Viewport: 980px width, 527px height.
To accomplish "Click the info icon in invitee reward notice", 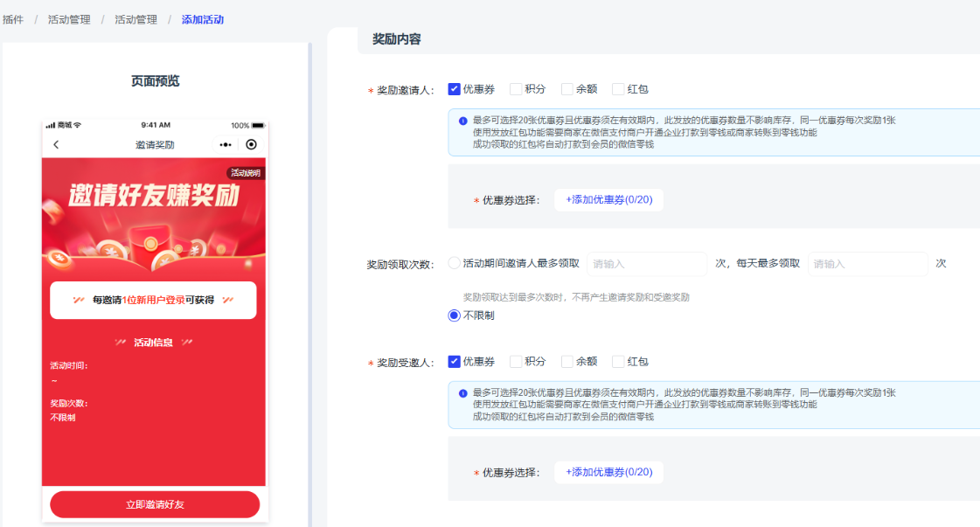I will point(462,393).
